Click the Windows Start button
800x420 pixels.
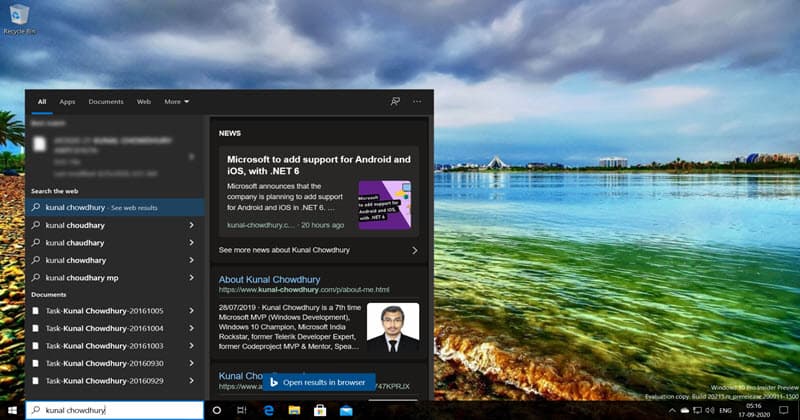tap(12, 410)
